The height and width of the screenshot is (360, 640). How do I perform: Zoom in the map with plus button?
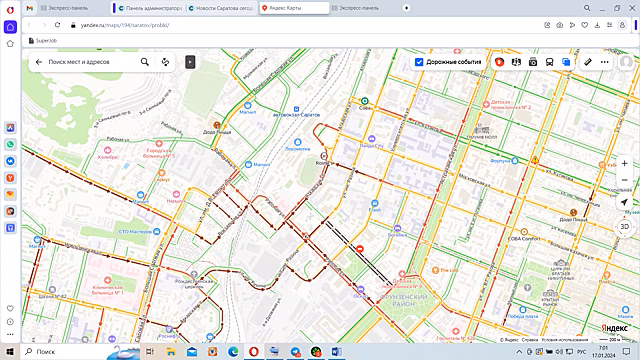(624, 164)
